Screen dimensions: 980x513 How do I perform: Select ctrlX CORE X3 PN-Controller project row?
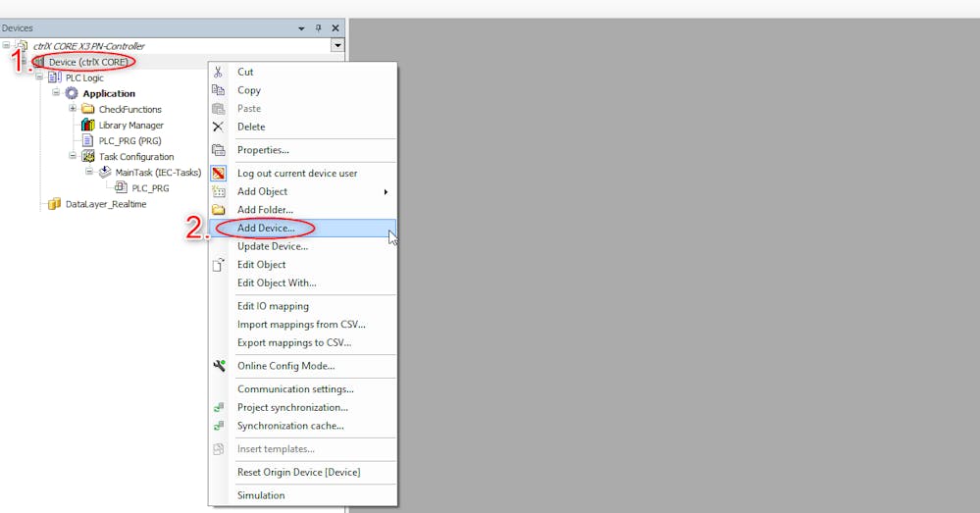click(x=88, y=46)
